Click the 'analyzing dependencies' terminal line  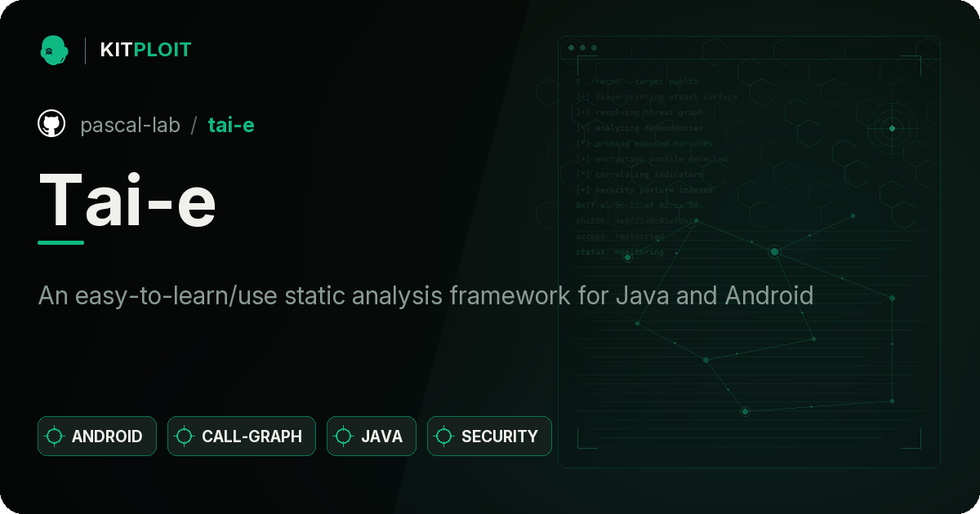coord(639,128)
